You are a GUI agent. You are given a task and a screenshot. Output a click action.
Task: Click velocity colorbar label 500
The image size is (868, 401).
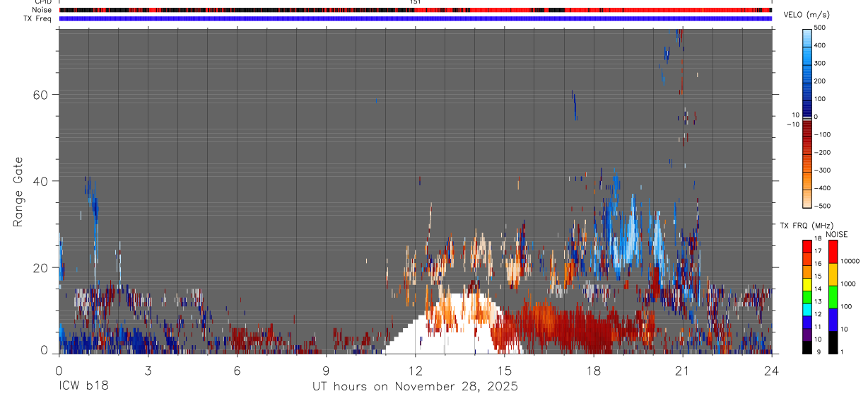tap(821, 28)
